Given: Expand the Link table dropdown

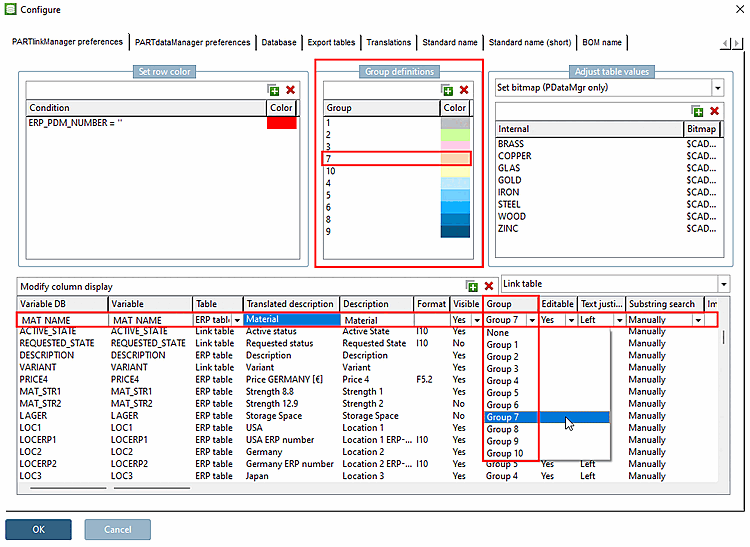Looking at the screenshot, I should [723, 284].
